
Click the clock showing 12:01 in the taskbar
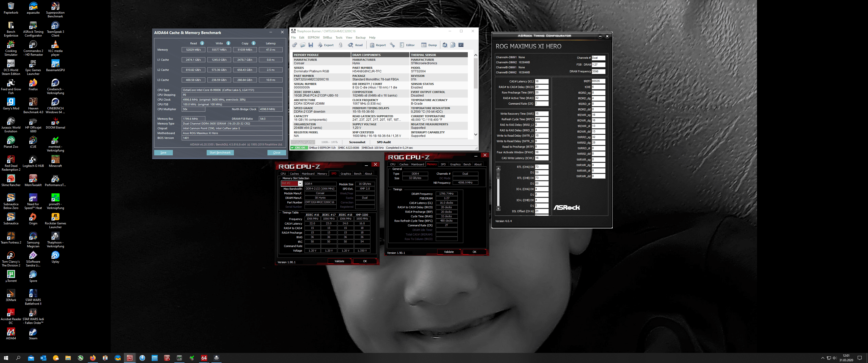coord(846,358)
